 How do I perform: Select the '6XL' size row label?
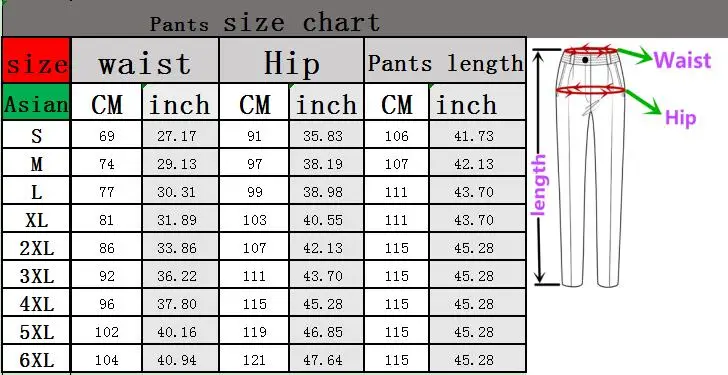[37, 360]
